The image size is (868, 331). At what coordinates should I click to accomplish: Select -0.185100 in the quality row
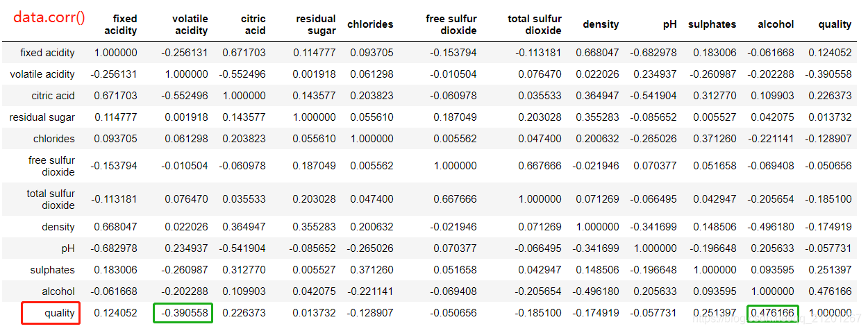pos(538,313)
